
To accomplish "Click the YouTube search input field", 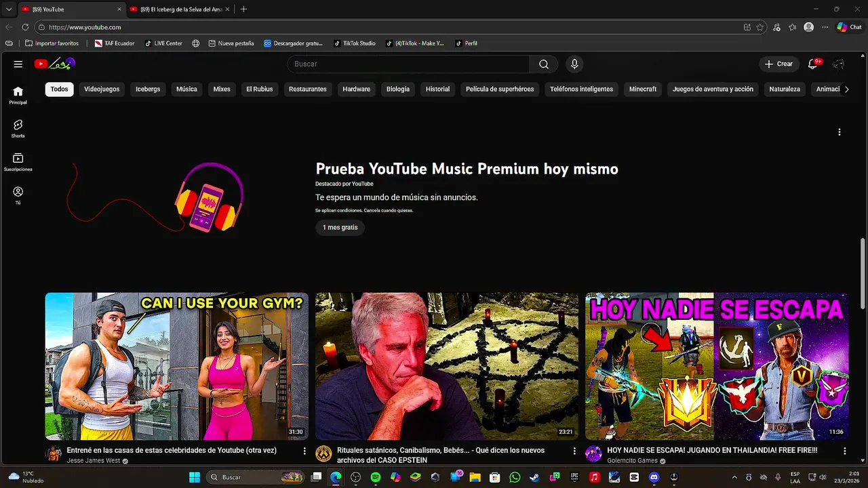I will [409, 64].
